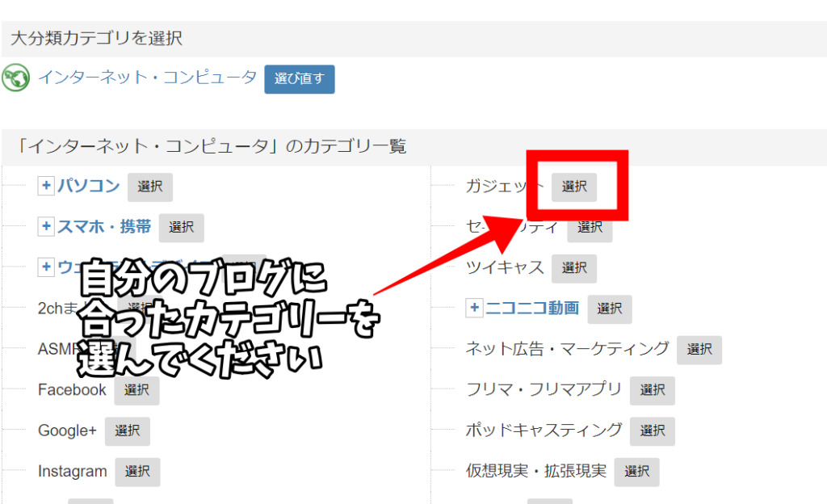Hit 選択 for ニコニコ動画

click(610, 309)
